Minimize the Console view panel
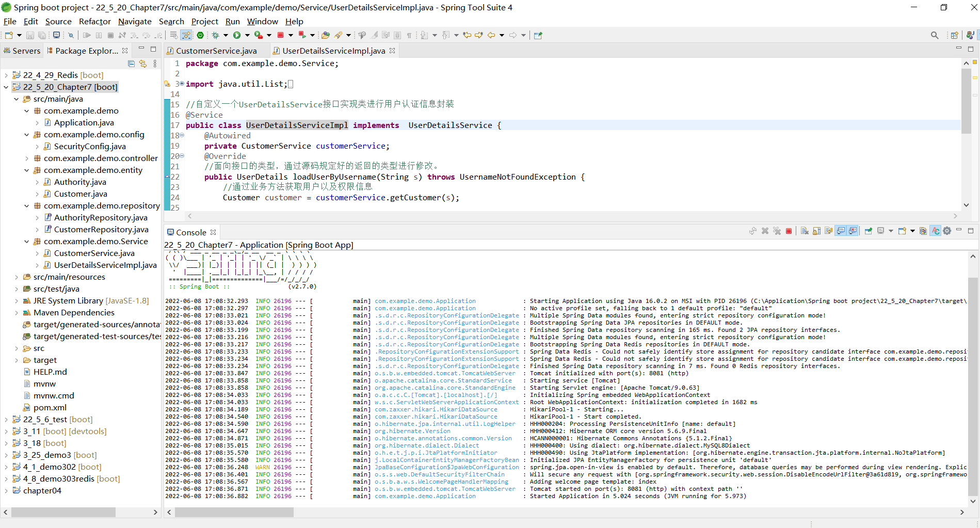 tap(959, 230)
